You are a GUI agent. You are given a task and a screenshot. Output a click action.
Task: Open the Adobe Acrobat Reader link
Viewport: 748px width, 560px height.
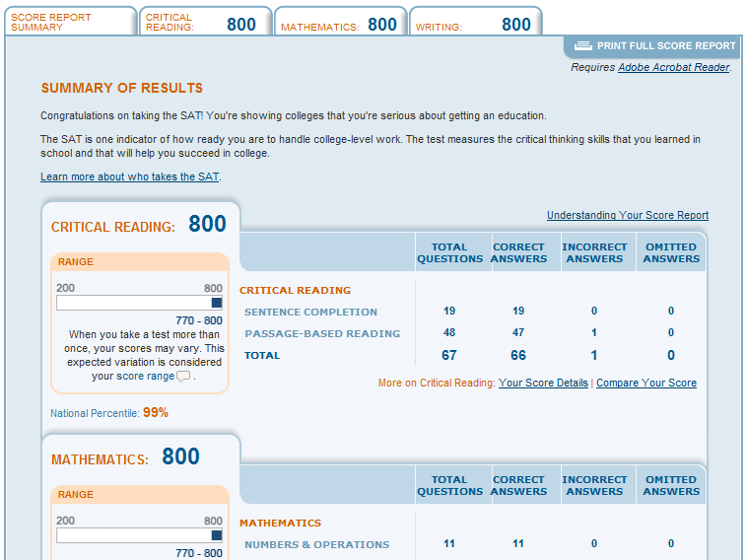[x=673, y=67]
